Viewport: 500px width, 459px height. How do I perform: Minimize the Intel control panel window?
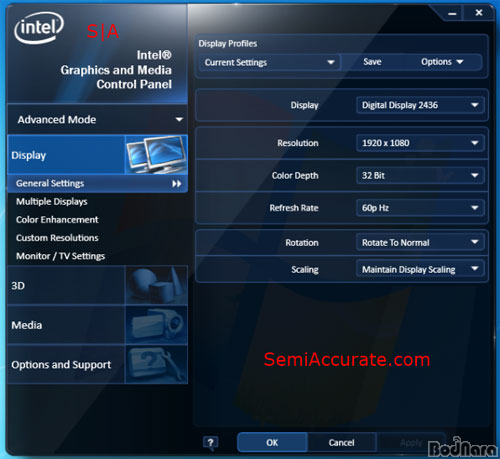tap(452, 13)
